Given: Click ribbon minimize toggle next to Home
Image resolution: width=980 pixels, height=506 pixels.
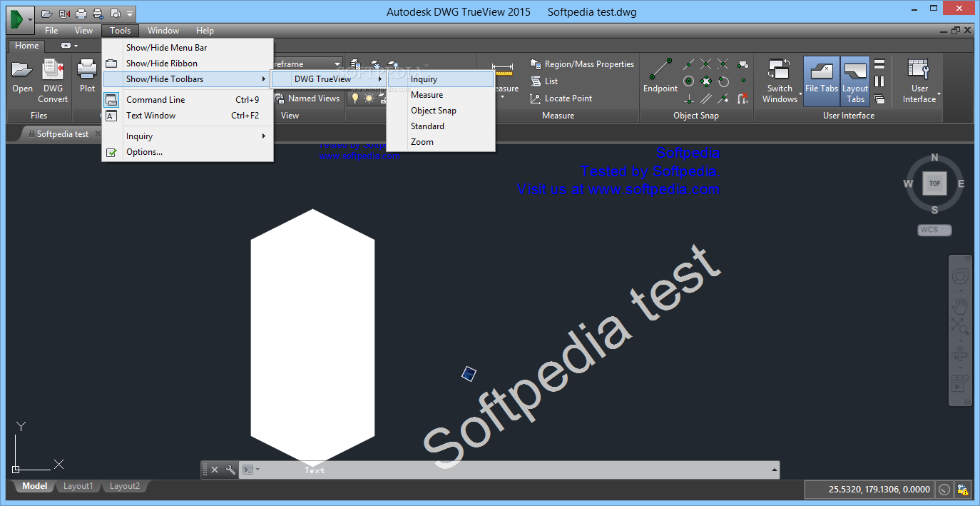Looking at the screenshot, I should pyautogui.click(x=66, y=46).
